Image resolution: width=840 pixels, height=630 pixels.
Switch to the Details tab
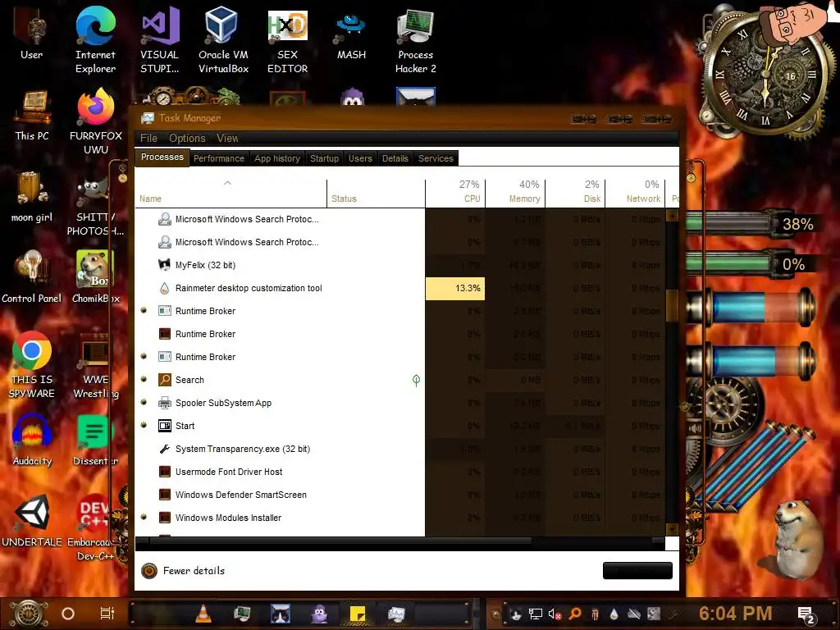(x=395, y=158)
